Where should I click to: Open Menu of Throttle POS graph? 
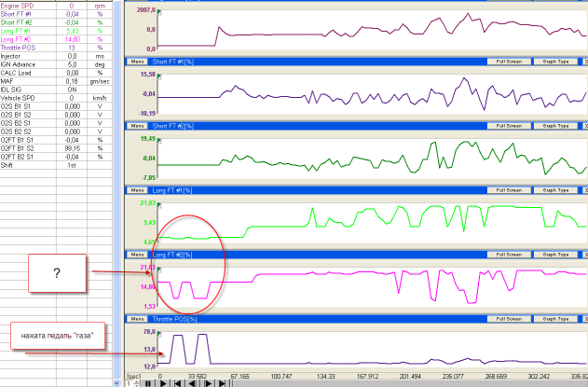pos(136,318)
